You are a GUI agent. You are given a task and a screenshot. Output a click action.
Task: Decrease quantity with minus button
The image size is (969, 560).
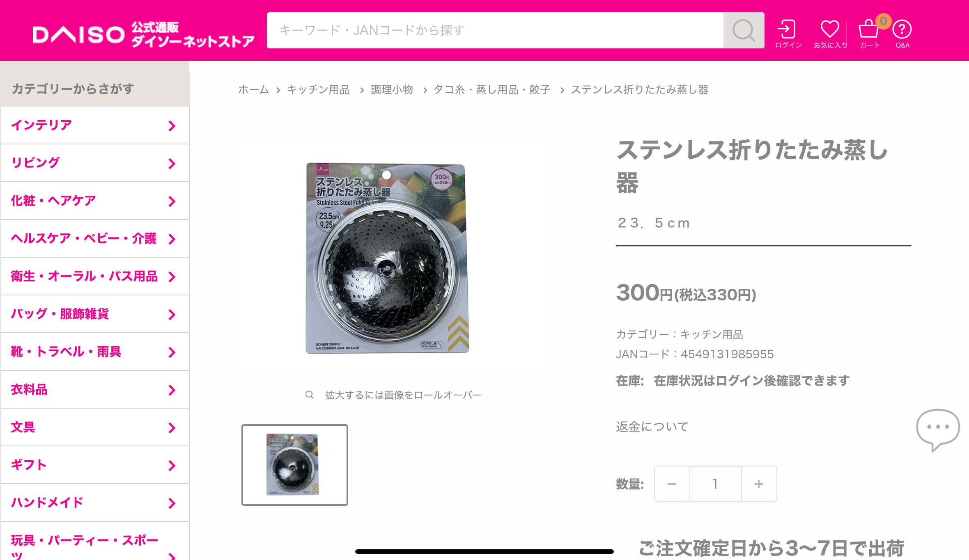pyautogui.click(x=672, y=484)
